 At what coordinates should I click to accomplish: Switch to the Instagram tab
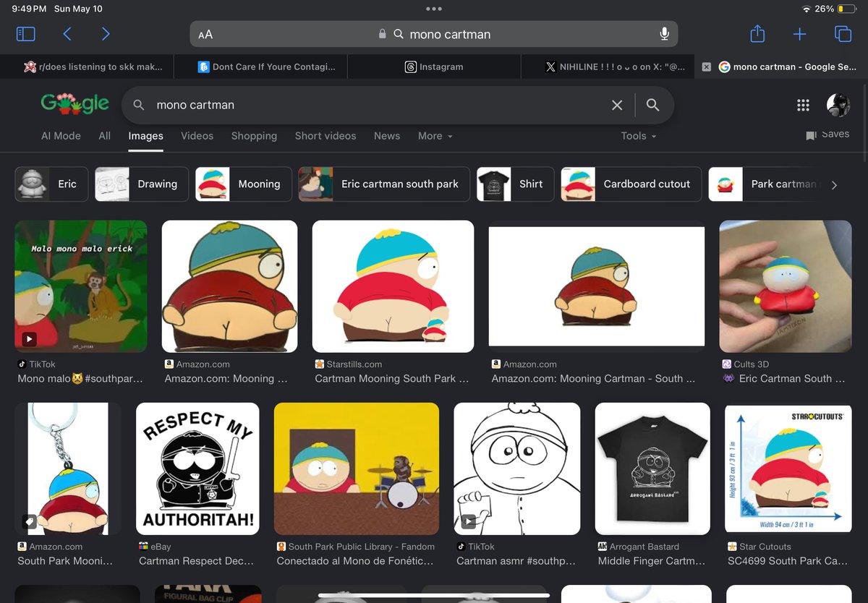tap(434, 67)
